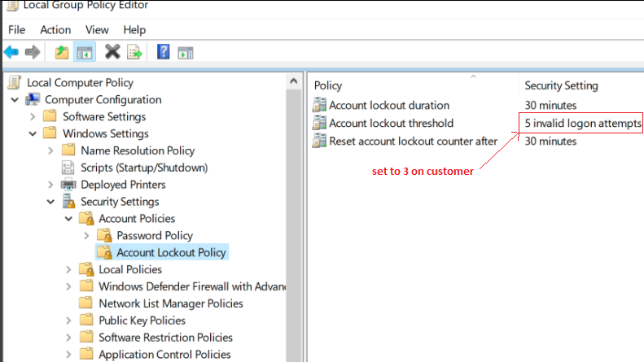Click the Back arrow toolbar icon

pyautogui.click(x=11, y=52)
